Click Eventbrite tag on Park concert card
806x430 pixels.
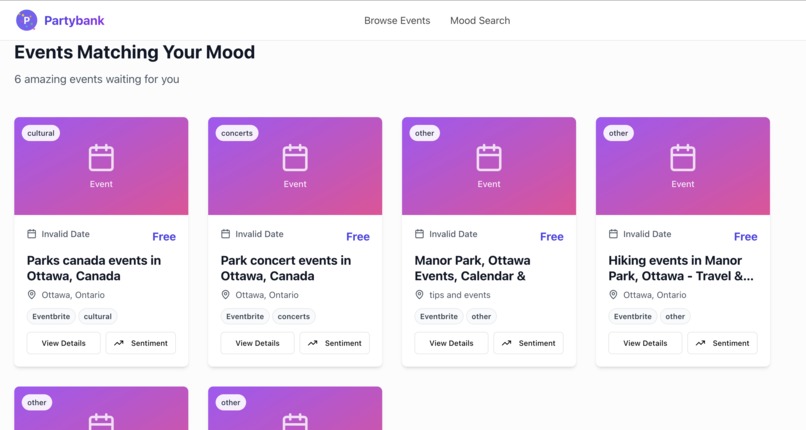pos(245,316)
